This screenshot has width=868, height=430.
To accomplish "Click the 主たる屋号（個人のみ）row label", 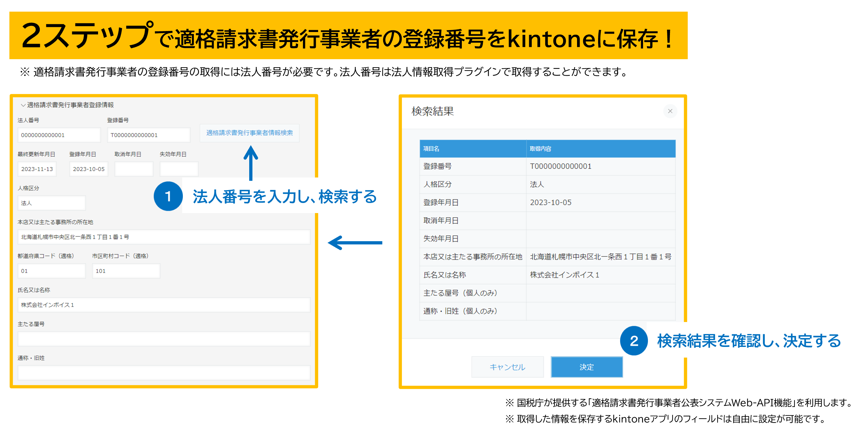I will (460, 293).
